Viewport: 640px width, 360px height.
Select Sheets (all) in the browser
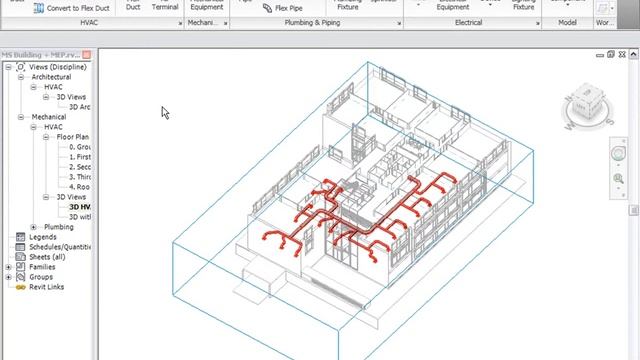click(47, 257)
